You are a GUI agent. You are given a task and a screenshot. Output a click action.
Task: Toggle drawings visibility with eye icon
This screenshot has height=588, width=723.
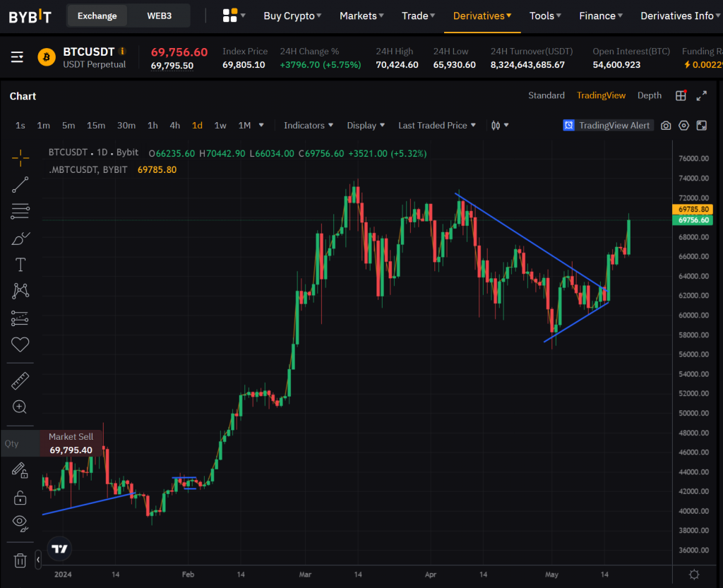(20, 523)
